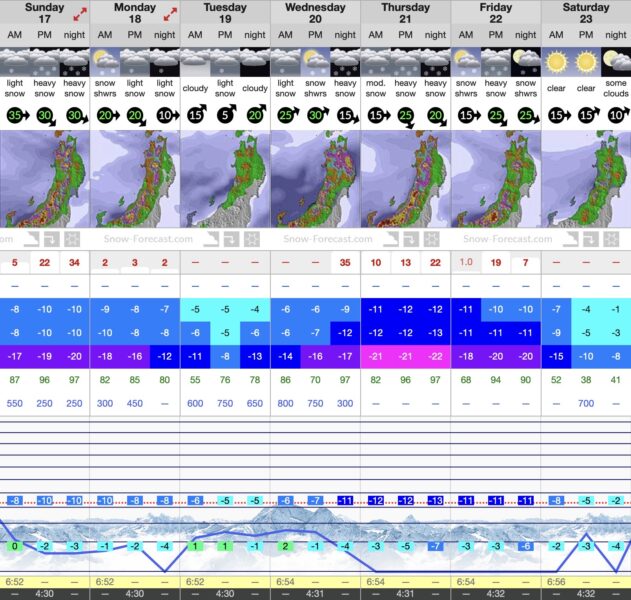The width and height of the screenshot is (631, 600).
Task: Click Thursday night chart marker -7
Action: tap(435, 546)
